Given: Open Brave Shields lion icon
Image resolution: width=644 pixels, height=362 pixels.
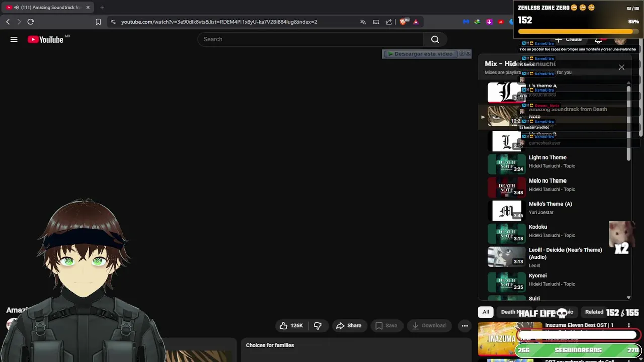Looking at the screenshot, I should 403,22.
